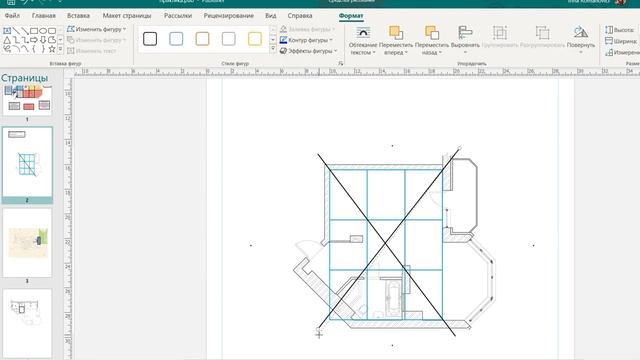This screenshot has height=360, width=640.
Task: Select the curve shape tool
Action: click(x=25, y=49)
